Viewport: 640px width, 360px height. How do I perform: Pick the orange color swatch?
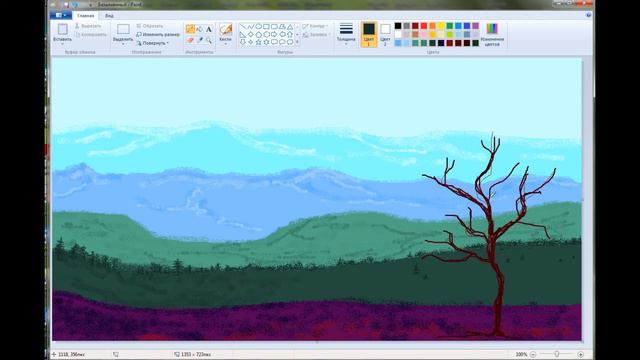pos(432,26)
